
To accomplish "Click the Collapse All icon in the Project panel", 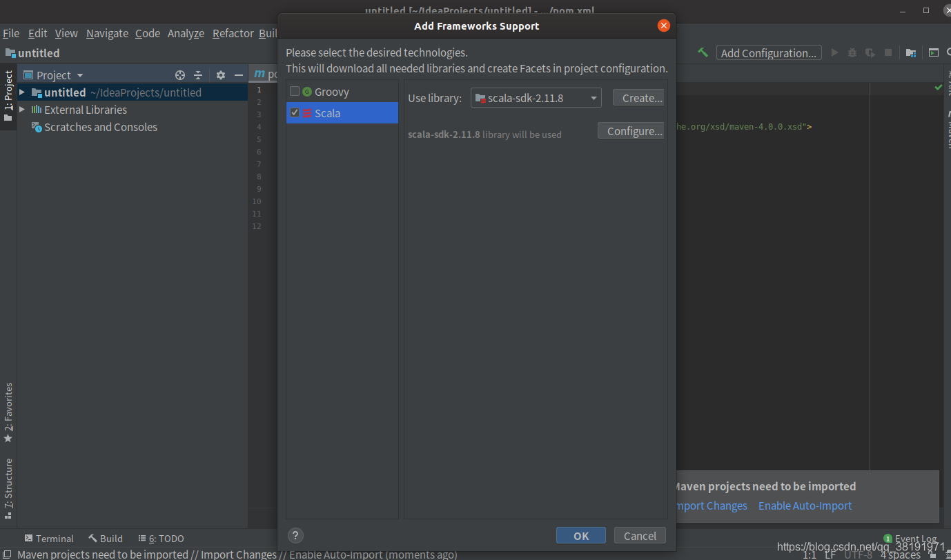I will tap(198, 75).
